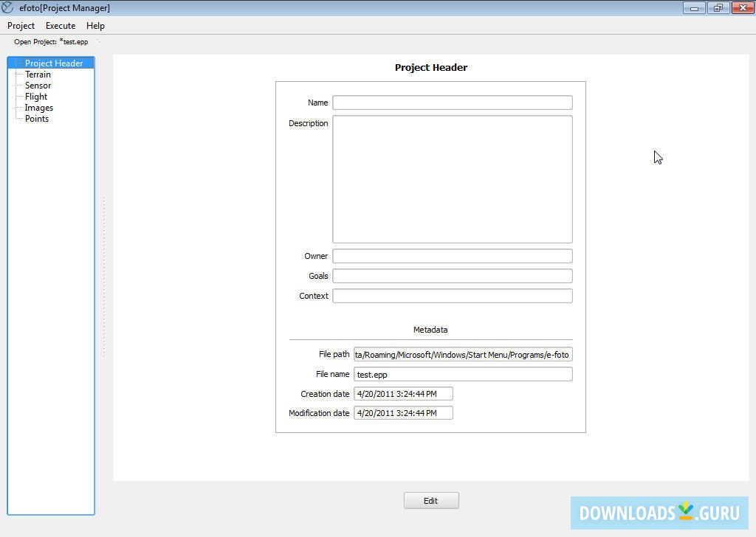Click the Creation date field
756x537 pixels.
(x=403, y=393)
